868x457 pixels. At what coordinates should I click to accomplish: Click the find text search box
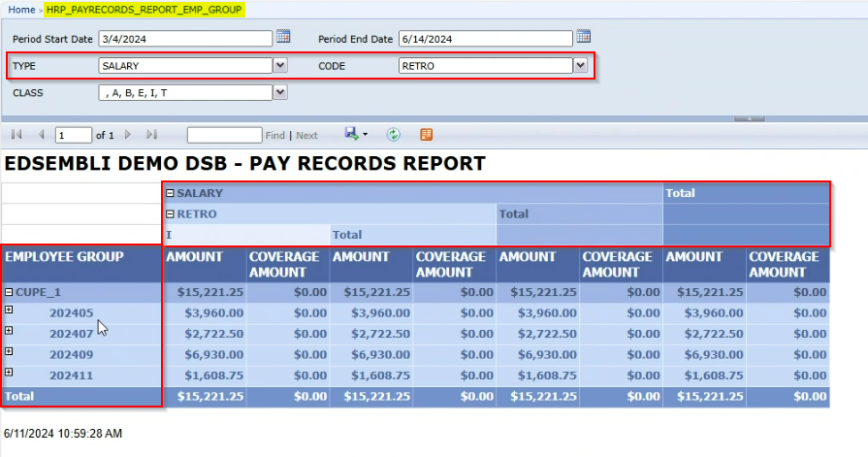click(224, 135)
